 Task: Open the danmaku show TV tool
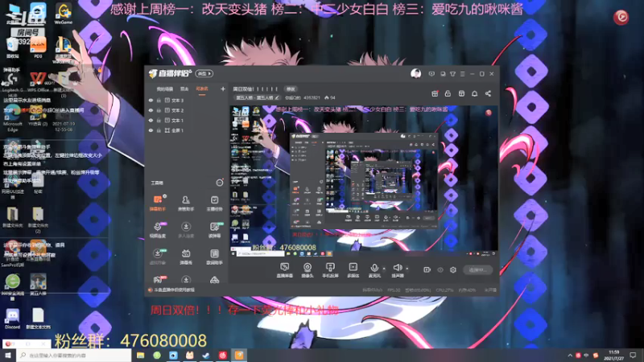[x=186, y=257]
